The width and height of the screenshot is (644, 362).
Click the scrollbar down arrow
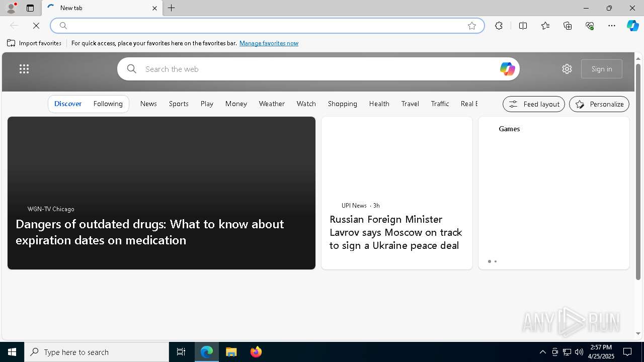click(638, 333)
